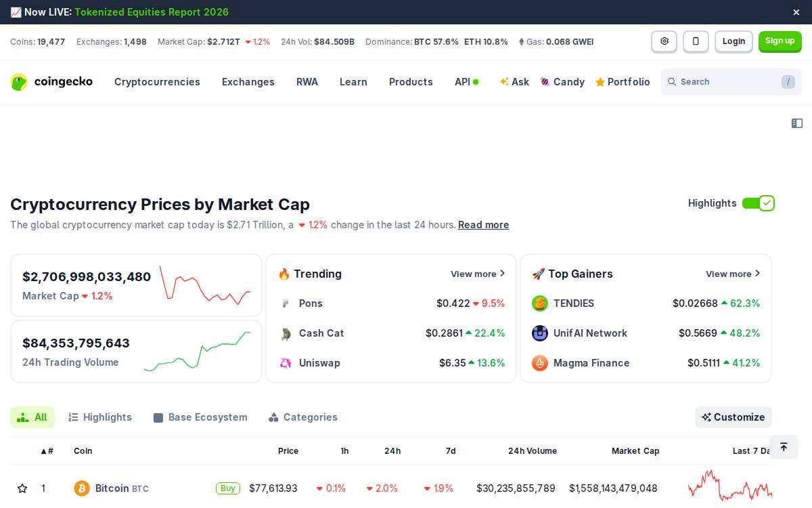The height and width of the screenshot is (508, 812).
Task: Open the 24h Trading Volume sparkline chart
Action: 198,352
